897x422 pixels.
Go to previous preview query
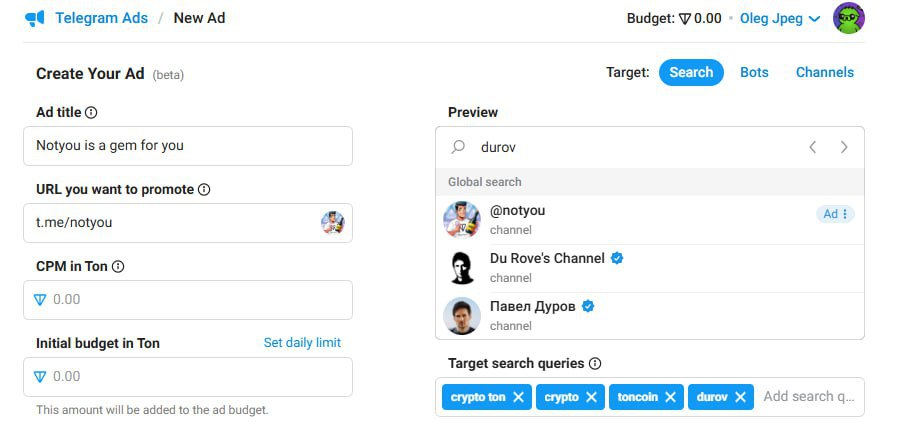coord(812,147)
